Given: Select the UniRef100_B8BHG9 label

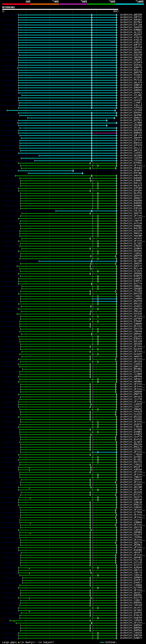Looking at the screenshot, I should point(131,133).
